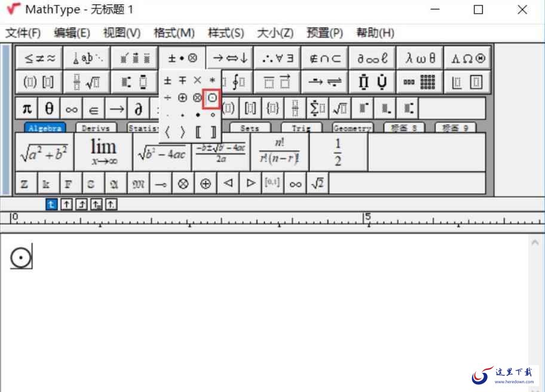Open the fence templates palette
The width and height of the screenshot is (545, 392).
[39, 82]
